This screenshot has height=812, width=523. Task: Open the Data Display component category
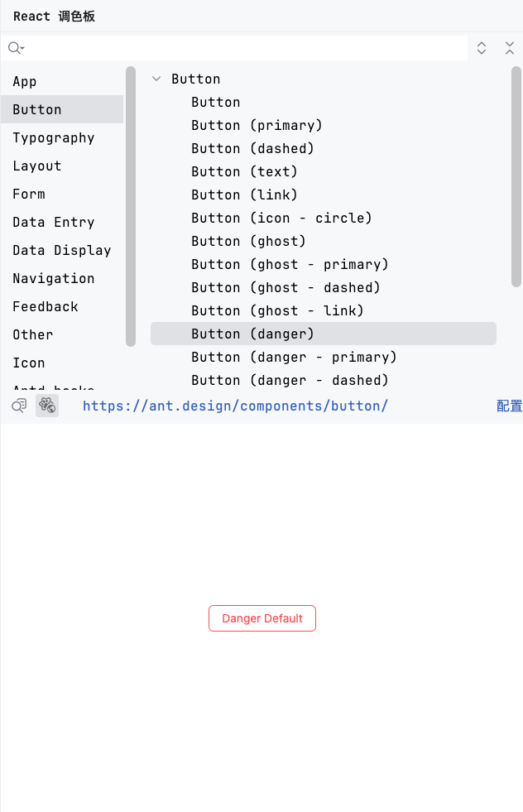(61, 250)
